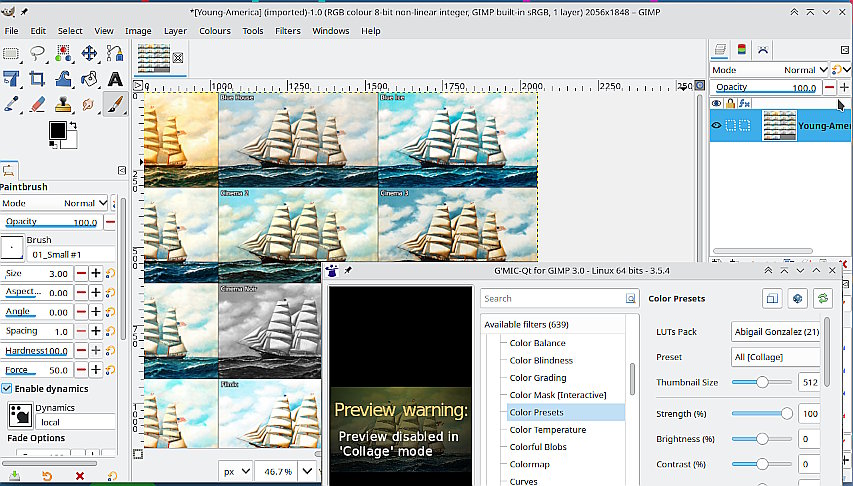Click the Strength (%) slider
Screen dimensions: 853x486
tap(761, 414)
